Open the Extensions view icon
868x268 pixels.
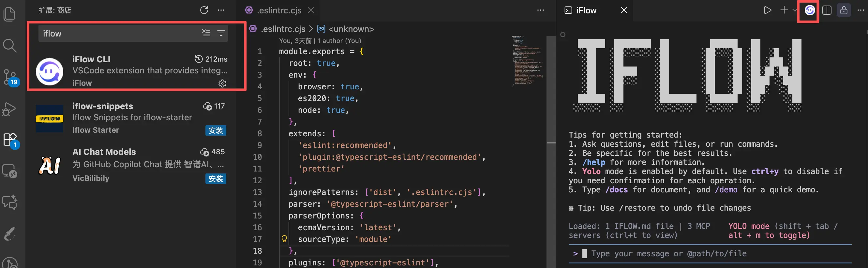click(x=9, y=139)
